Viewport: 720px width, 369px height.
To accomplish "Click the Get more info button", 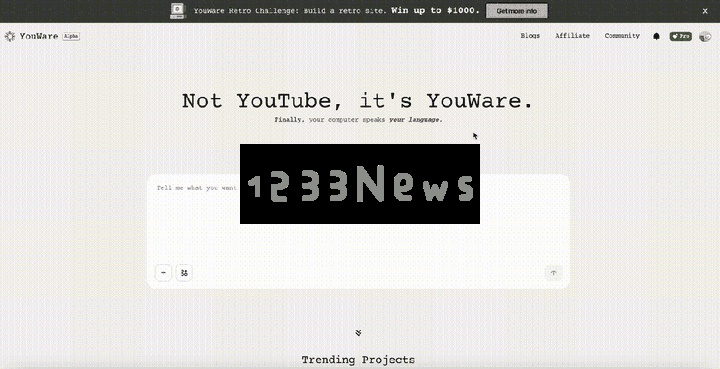I will (x=517, y=11).
